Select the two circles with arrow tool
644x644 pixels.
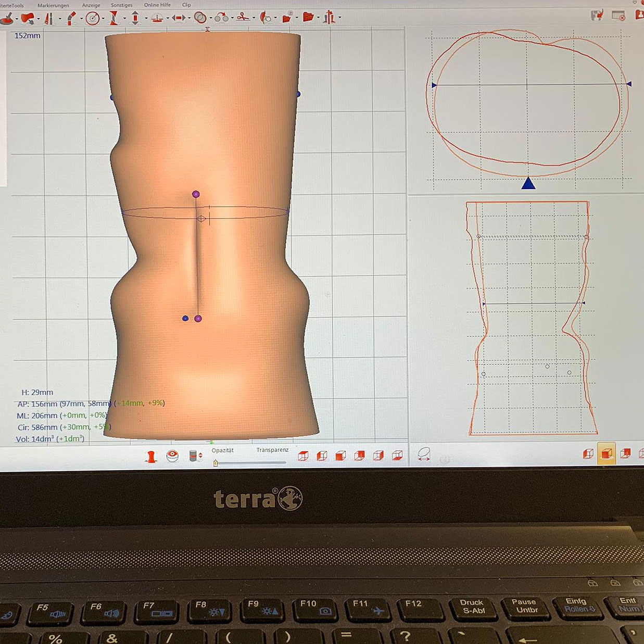pyautogui.click(x=221, y=18)
